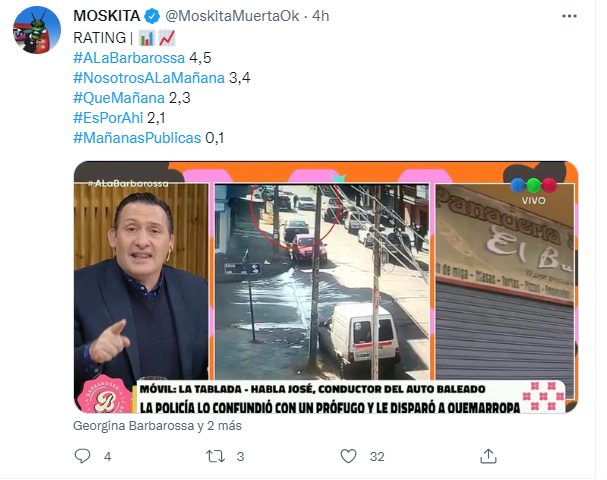
Task: Open the 4h tweet timestamp
Action: pyautogui.click(x=321, y=16)
